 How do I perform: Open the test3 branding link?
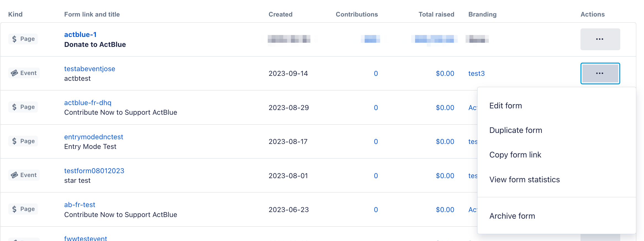476,74
